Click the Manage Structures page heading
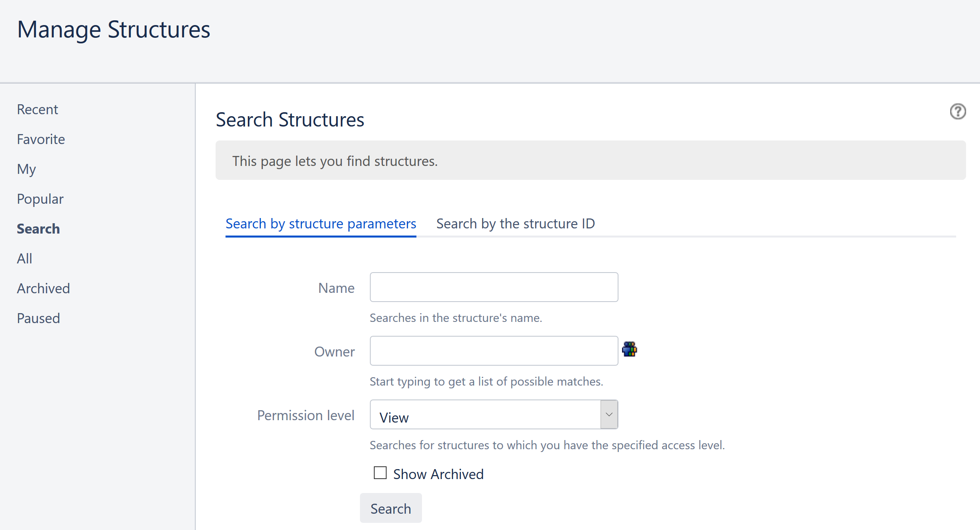The width and height of the screenshot is (980, 530). (x=114, y=29)
